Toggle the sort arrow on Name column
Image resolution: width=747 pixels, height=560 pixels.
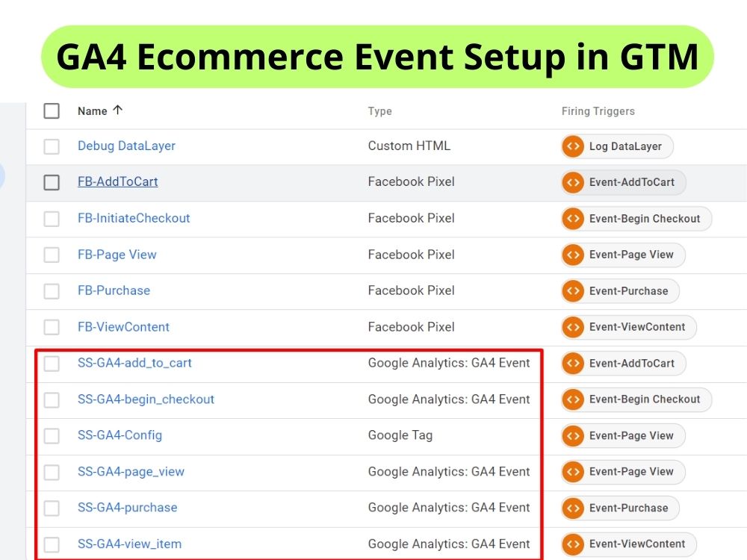click(x=118, y=110)
